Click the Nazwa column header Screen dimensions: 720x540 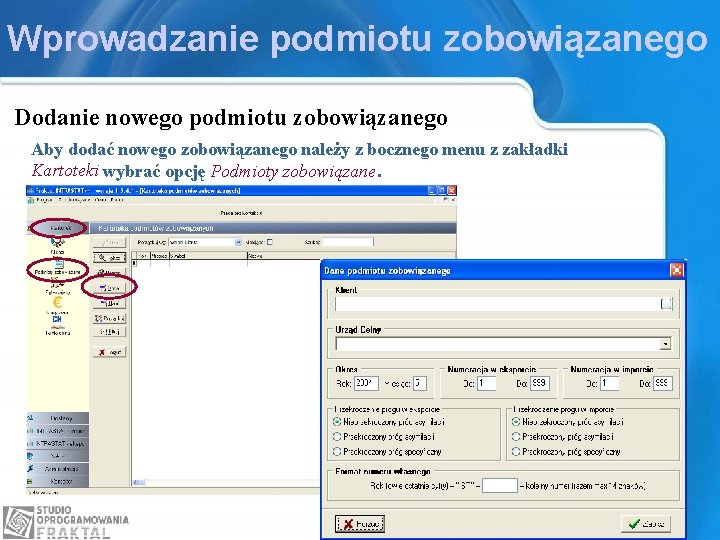coord(351,256)
